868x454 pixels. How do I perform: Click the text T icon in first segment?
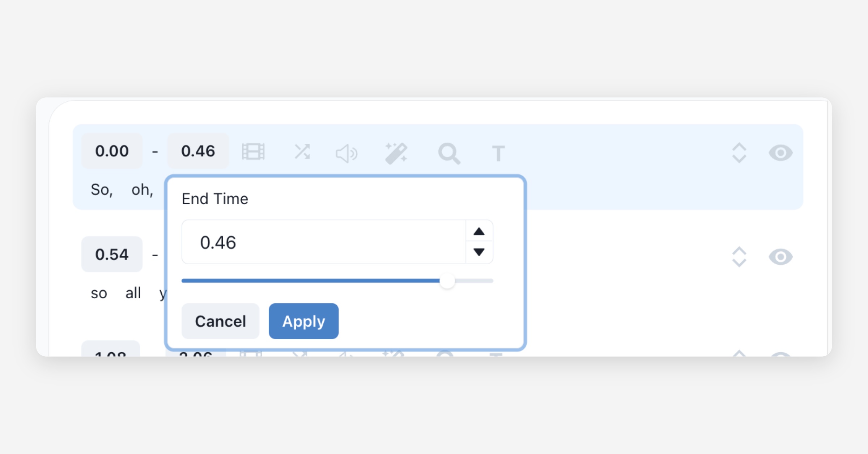tap(498, 153)
